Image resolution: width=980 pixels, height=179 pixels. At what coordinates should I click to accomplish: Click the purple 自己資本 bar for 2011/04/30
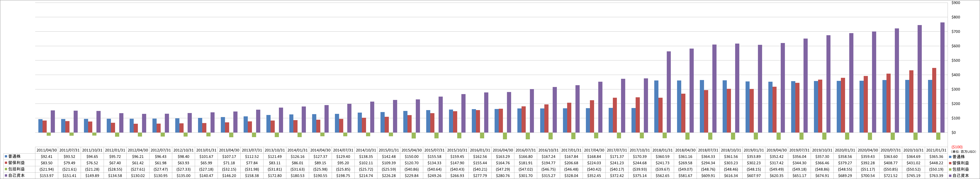click(53, 122)
